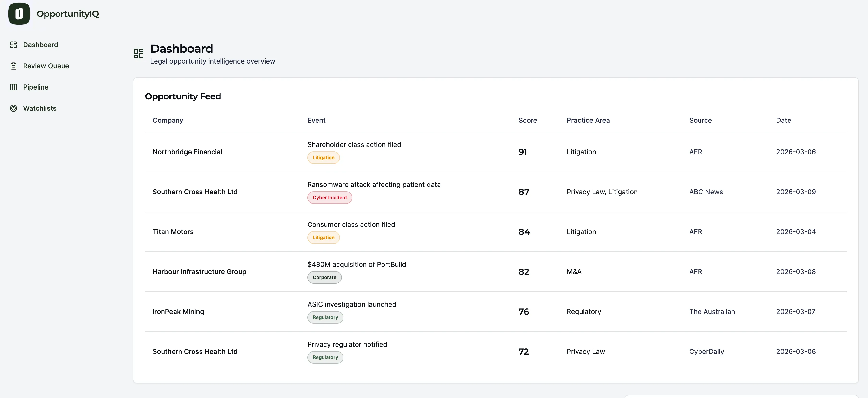868x398 pixels.
Task: Open the Harbour Infrastructure Group opportunity
Action: 199,272
